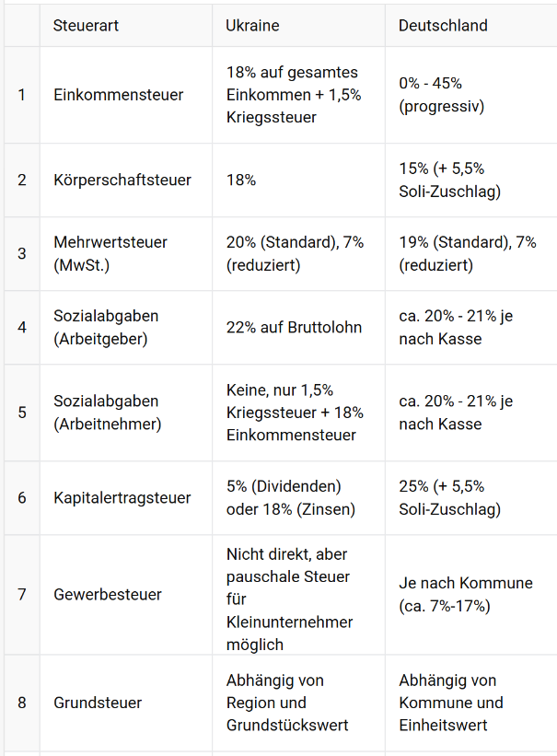Select the Gewerbesteuer cell
Screen dimensions: 557x756
click(x=108, y=595)
